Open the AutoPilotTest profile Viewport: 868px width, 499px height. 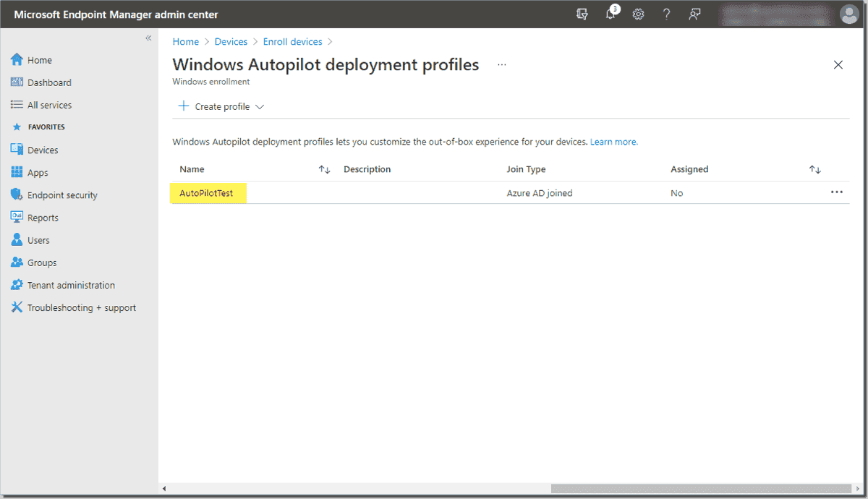(x=206, y=193)
